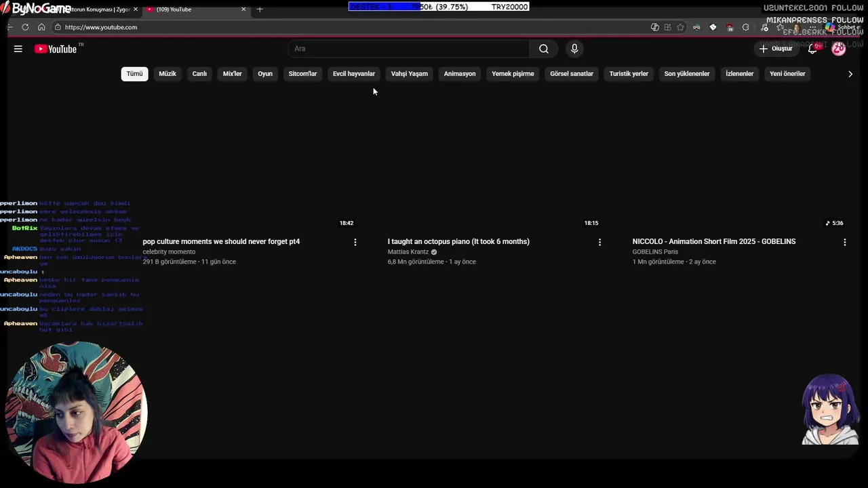This screenshot has width=868, height=488.
Task: Select the Turistik yerler chip
Action: [629, 74]
